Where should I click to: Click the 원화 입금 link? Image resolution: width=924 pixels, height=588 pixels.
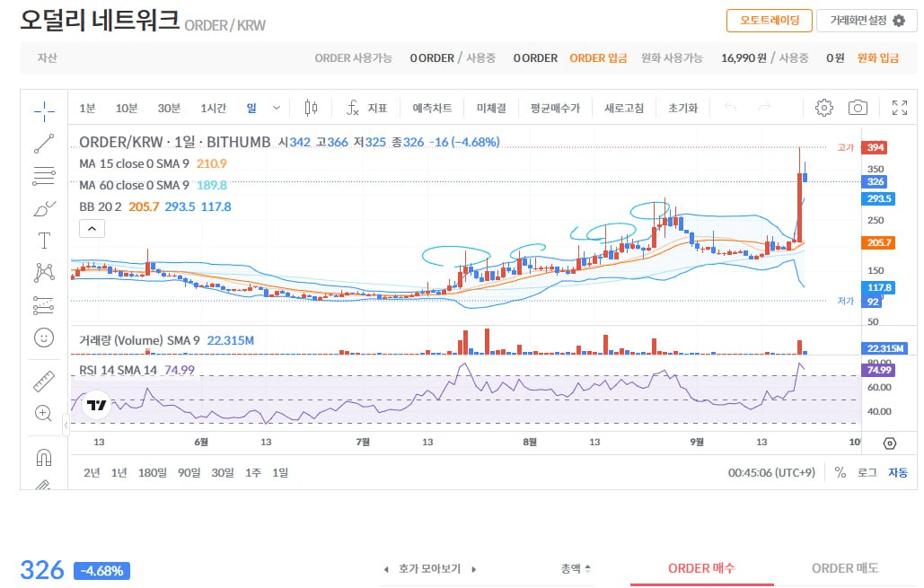(x=877, y=57)
